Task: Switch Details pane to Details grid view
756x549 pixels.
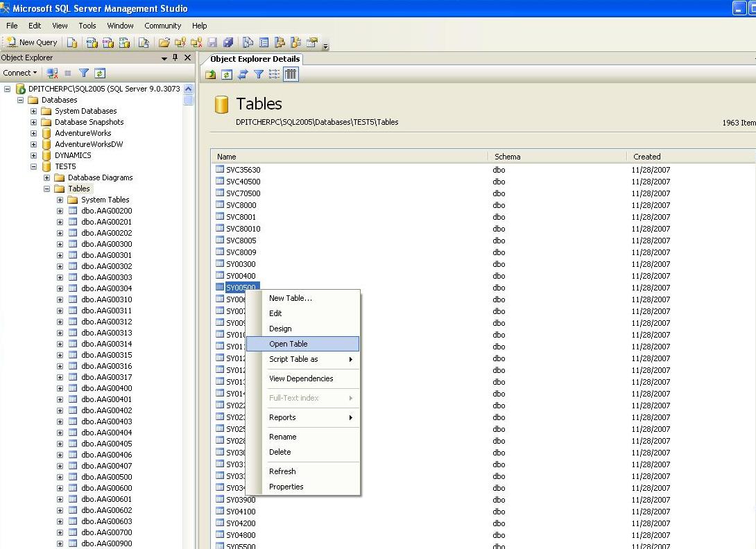Action: [x=291, y=74]
